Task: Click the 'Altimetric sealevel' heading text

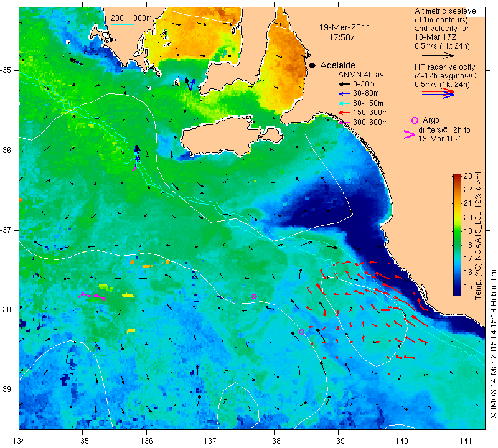Action: 446,11
